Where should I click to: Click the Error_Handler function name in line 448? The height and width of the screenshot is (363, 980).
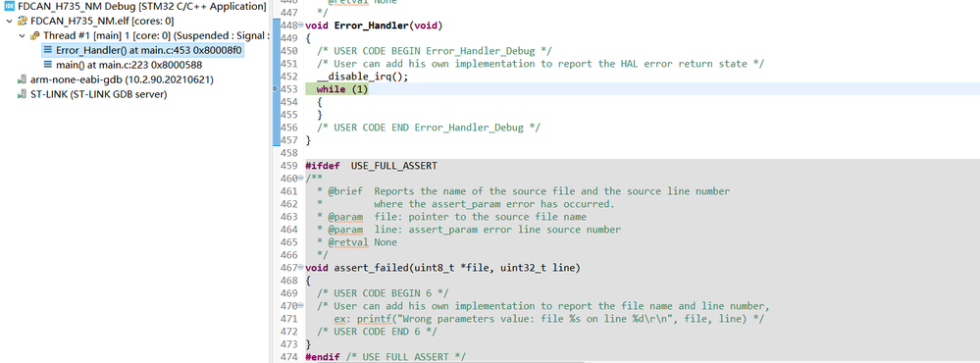[x=371, y=26]
